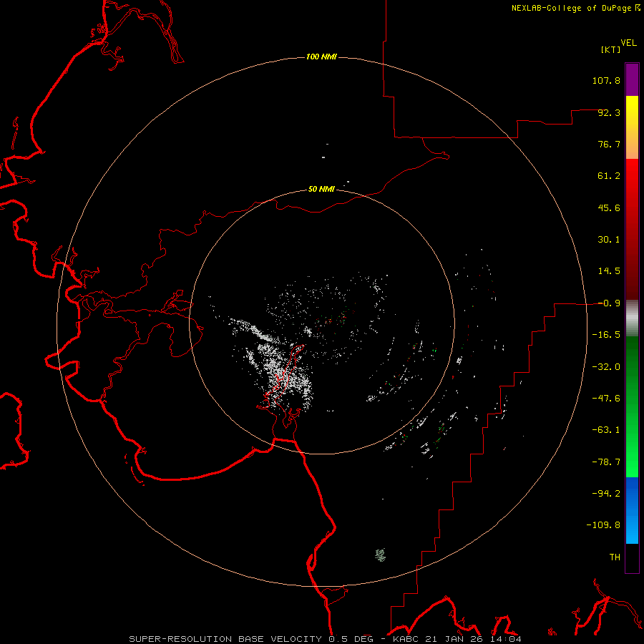Click the 45.6 legend value
The width and height of the screenshot is (644, 644).
click(x=609, y=208)
